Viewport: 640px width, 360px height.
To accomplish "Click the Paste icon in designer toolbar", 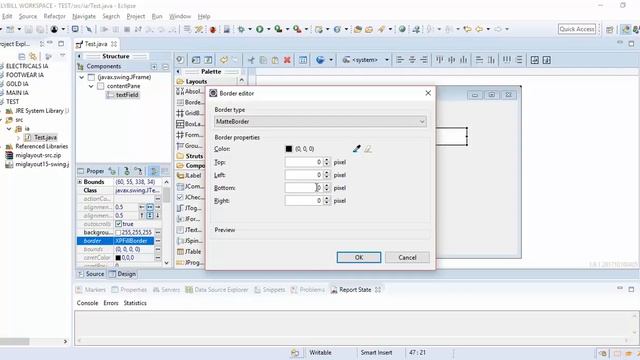I will 275,60.
